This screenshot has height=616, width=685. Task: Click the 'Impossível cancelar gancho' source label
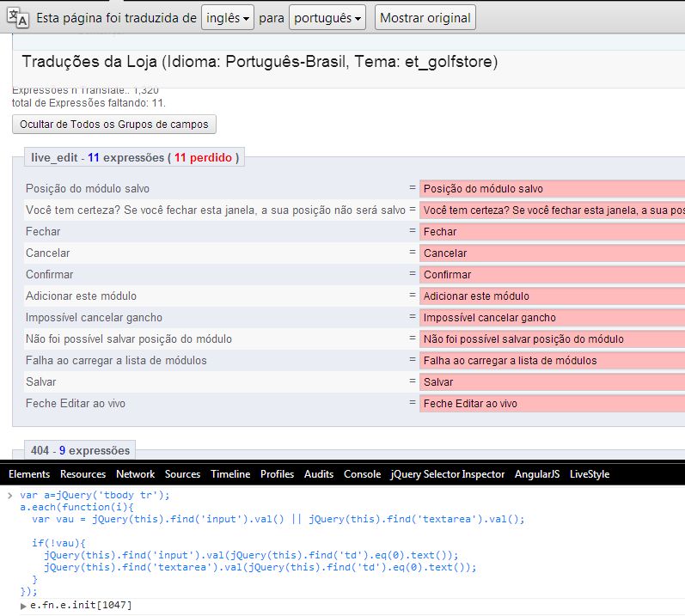coord(94,317)
